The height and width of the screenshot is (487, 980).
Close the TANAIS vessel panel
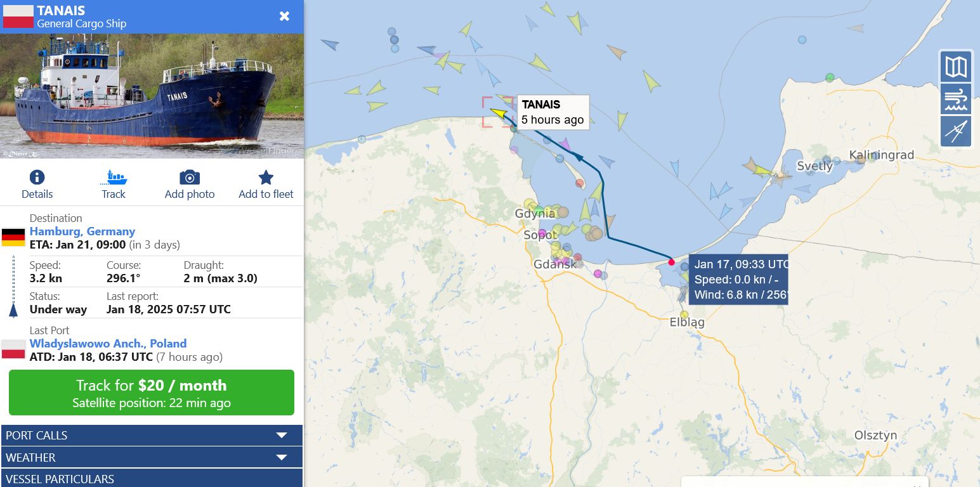point(285,16)
